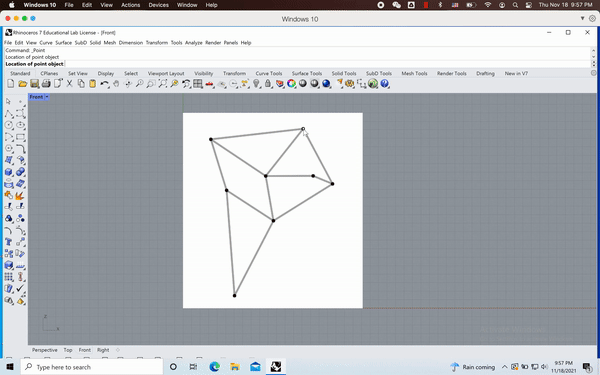This screenshot has height=375, width=600.
Task: Click the Explode icon in the sidebar
Action: 20,196
